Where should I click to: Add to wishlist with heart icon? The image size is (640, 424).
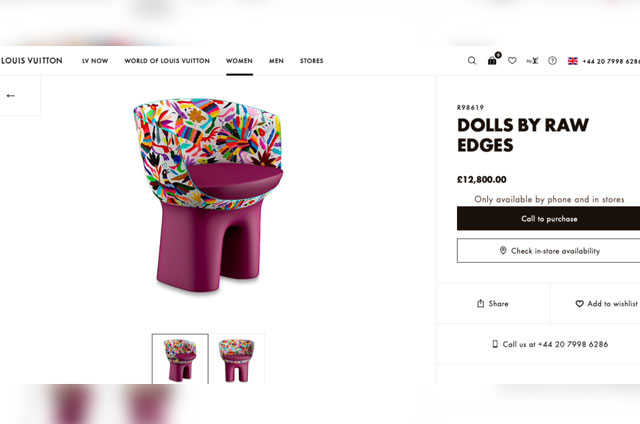[x=605, y=303]
